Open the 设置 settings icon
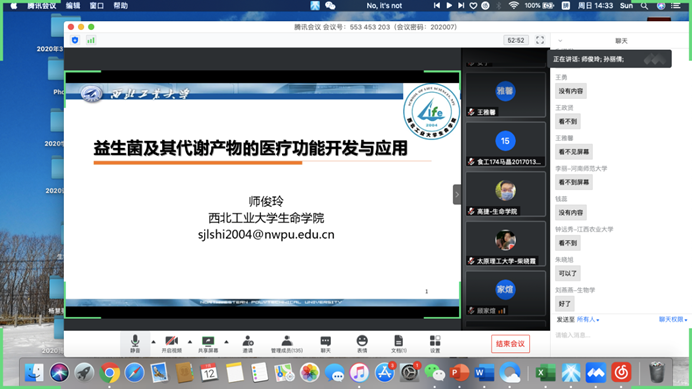Screen dimensions: 692x389 [x=435, y=344]
